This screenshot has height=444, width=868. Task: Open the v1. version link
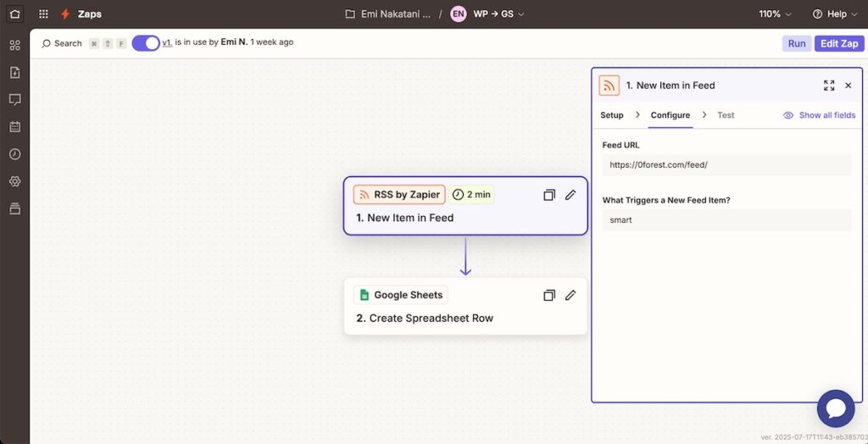(x=167, y=42)
